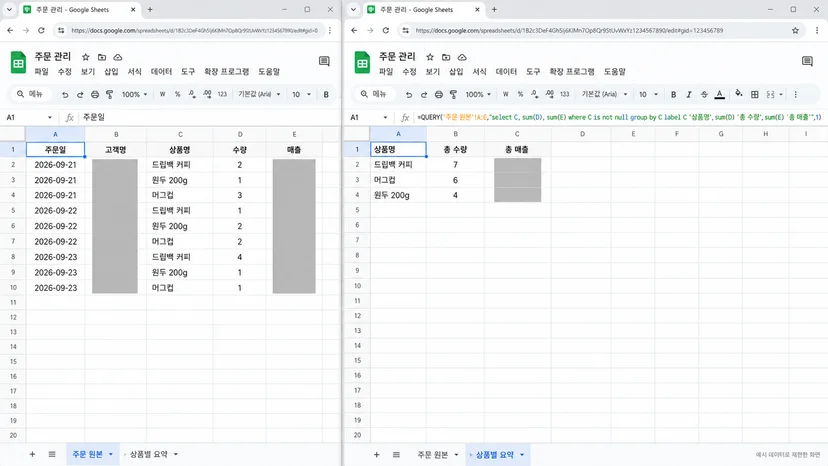Open all sheets list in right window
The width and height of the screenshot is (828, 466).
(396, 455)
